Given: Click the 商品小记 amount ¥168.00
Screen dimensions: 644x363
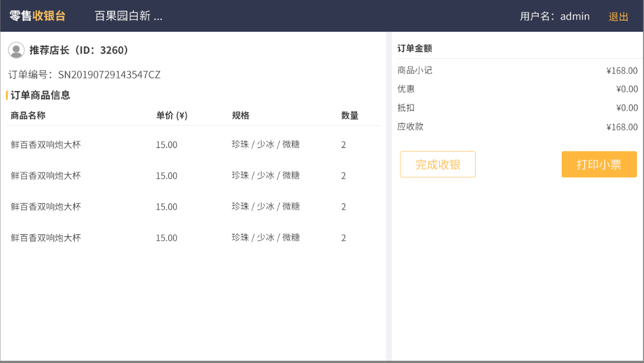Looking at the screenshot, I should click(622, 71).
